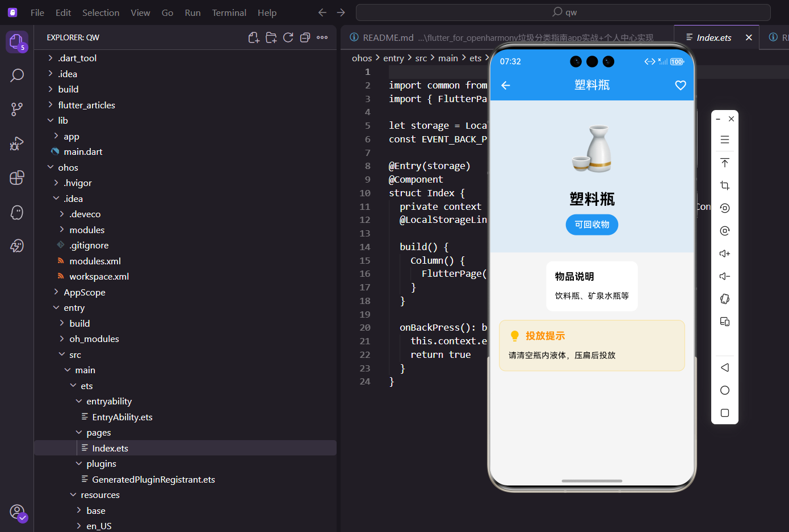The height and width of the screenshot is (532, 789).
Task: Tap the emulator Home circle button
Action: pos(725,390)
